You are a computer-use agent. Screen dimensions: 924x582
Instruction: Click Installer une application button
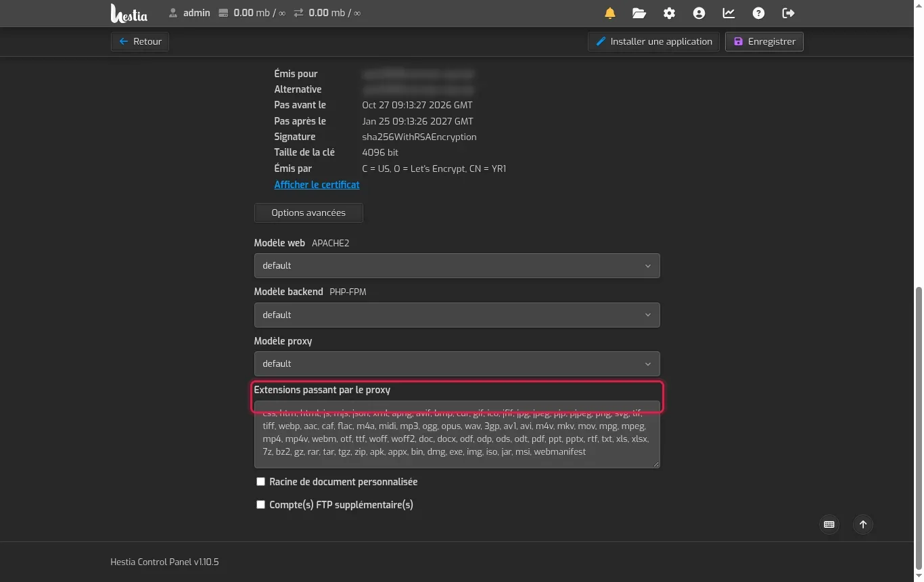pos(653,41)
